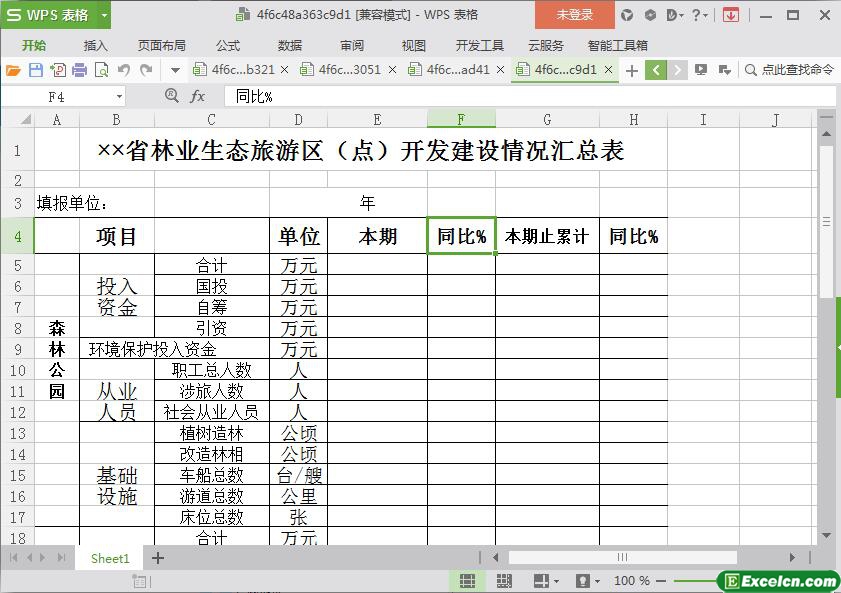
Task: Click the Save icon in quick toolbar
Action: pyautogui.click(x=35, y=70)
